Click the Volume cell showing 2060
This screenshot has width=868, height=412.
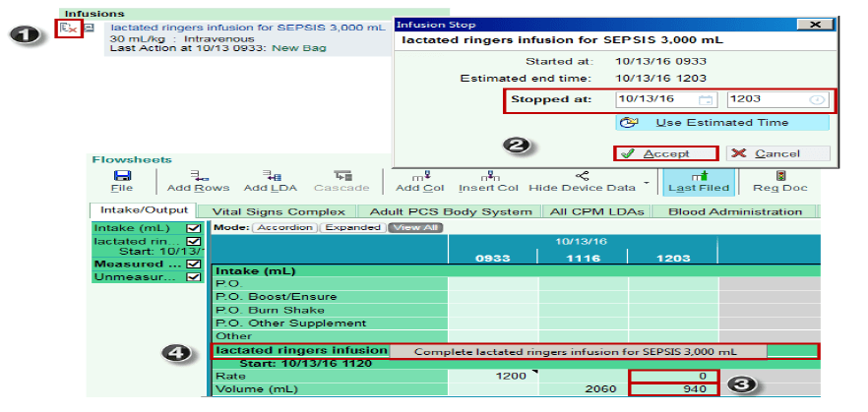pos(583,389)
